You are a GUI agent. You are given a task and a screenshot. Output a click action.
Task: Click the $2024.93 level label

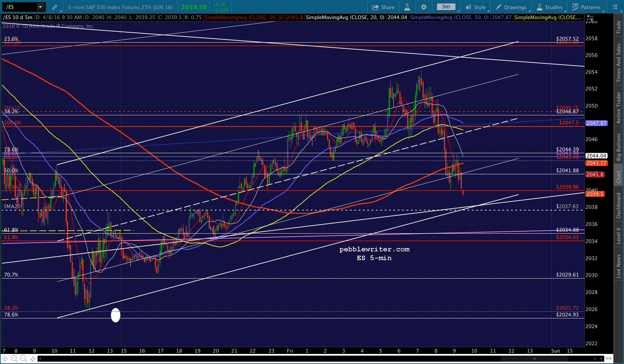coord(567,315)
